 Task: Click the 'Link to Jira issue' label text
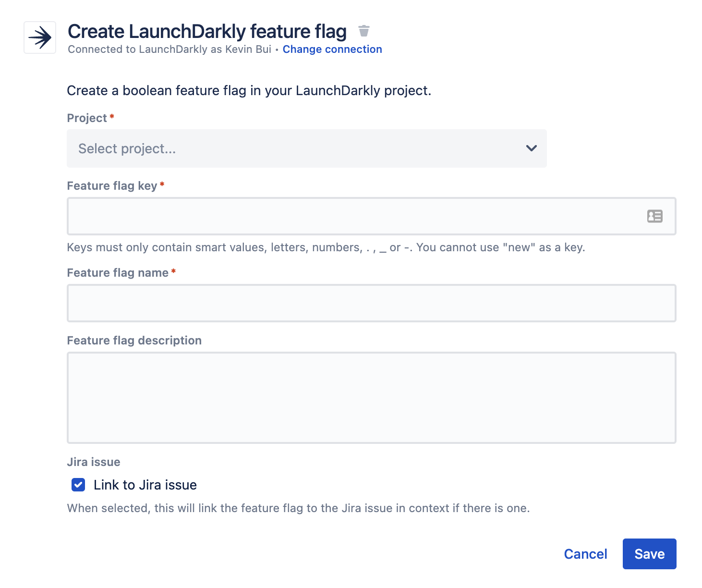click(145, 485)
